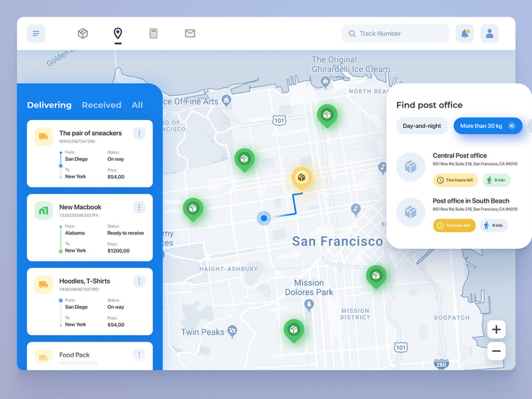Viewport: 532px width, 399px height.
Task: Click the sneackers tracking number W94235675472RD
Action: coord(77,142)
